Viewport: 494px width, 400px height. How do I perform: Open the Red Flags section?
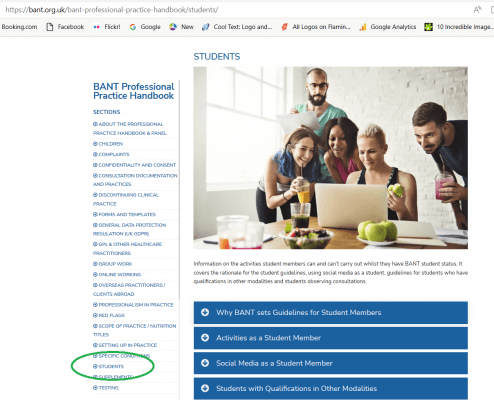click(x=109, y=315)
